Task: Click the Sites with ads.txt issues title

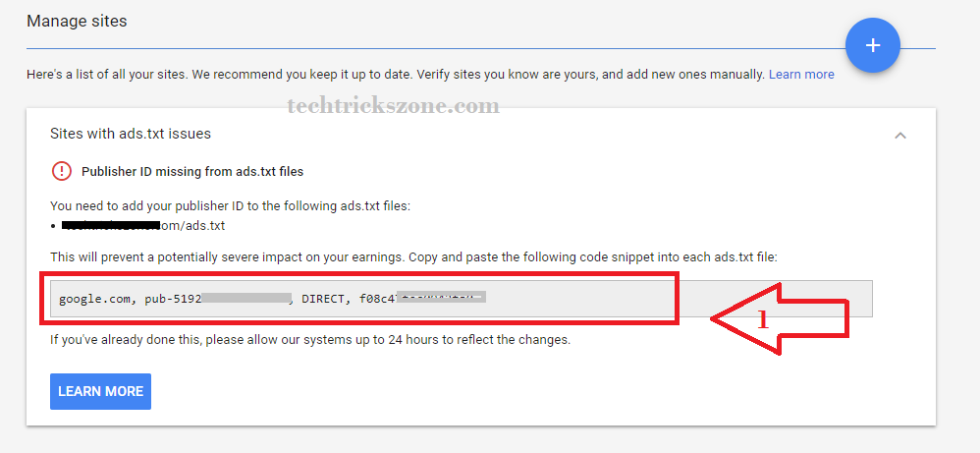Action: tap(131, 134)
